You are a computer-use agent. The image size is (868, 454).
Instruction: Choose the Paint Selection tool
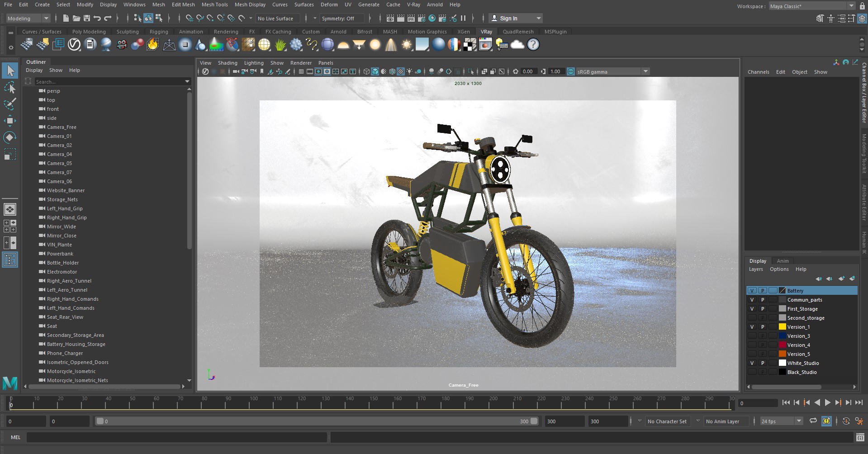[10, 104]
